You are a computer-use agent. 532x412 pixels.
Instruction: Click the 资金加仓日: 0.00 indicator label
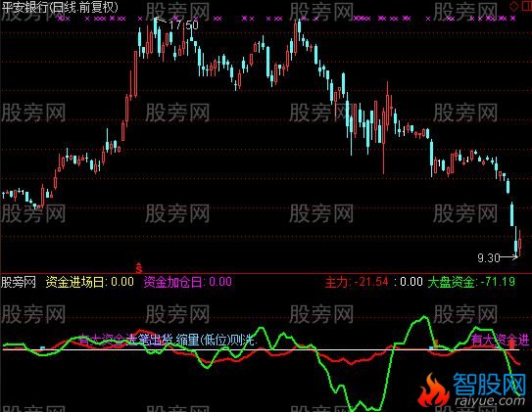[188, 282]
